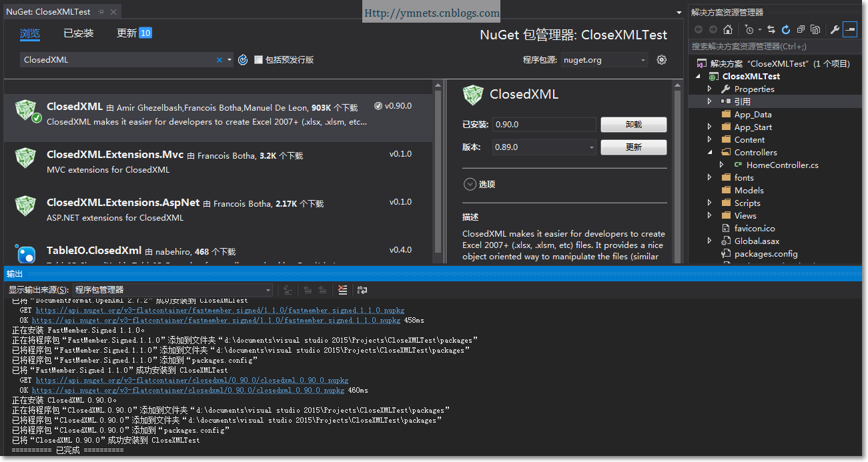Screen dimensions: 868x462
Task: Click the Uninstall button
Action: [633, 125]
